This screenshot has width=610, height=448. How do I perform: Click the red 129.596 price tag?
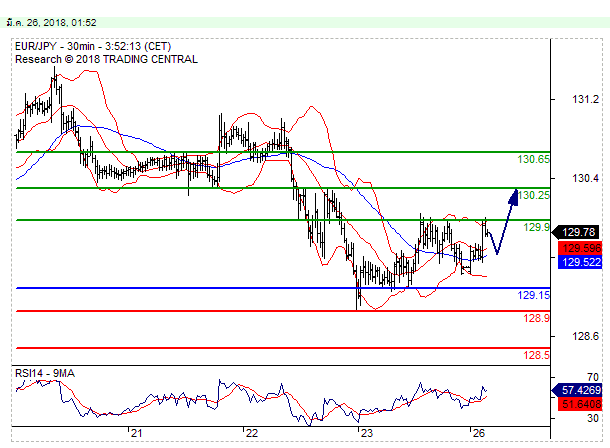580,248
